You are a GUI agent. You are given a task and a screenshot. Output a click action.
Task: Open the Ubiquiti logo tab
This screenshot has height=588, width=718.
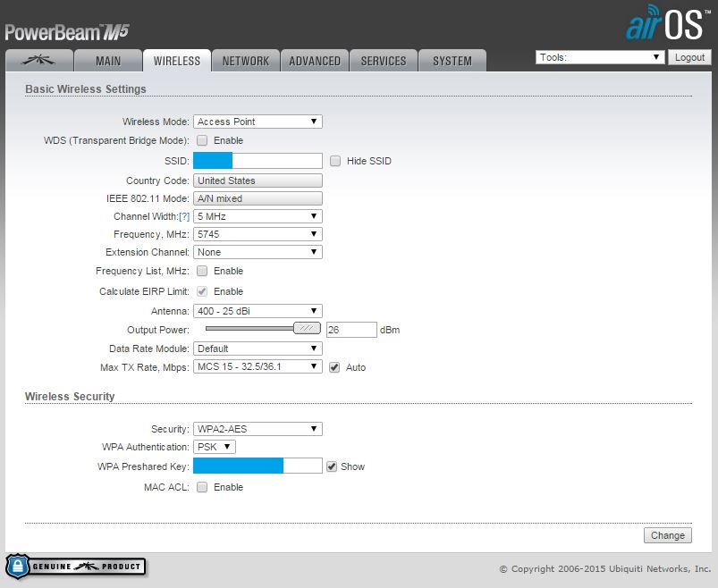pos(39,61)
